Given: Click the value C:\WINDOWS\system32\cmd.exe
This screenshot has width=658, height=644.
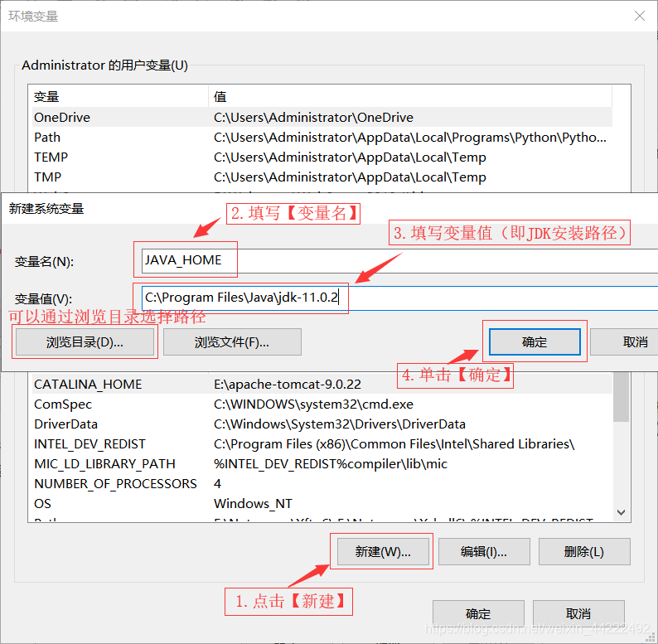Looking at the screenshot, I should pos(313,404).
